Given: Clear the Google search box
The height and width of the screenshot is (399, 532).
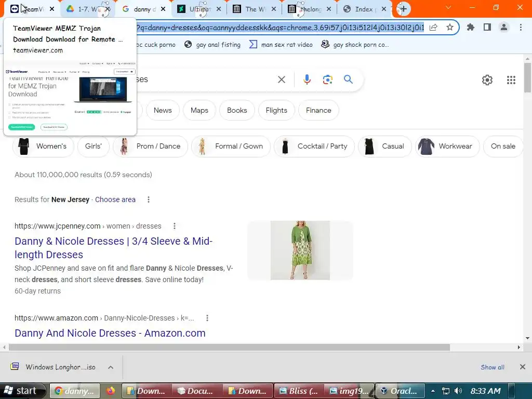Looking at the screenshot, I should pos(281,79).
